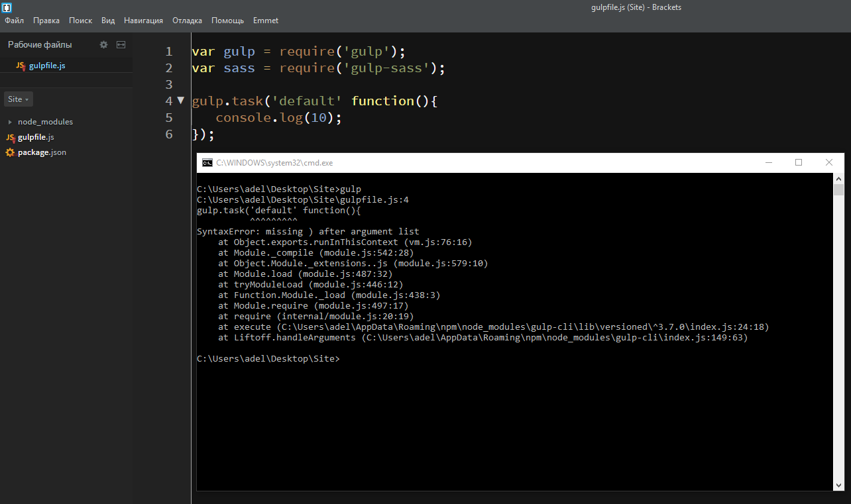Viewport: 851px width, 504px height.
Task: Open package.json in project tree
Action: [x=42, y=152]
